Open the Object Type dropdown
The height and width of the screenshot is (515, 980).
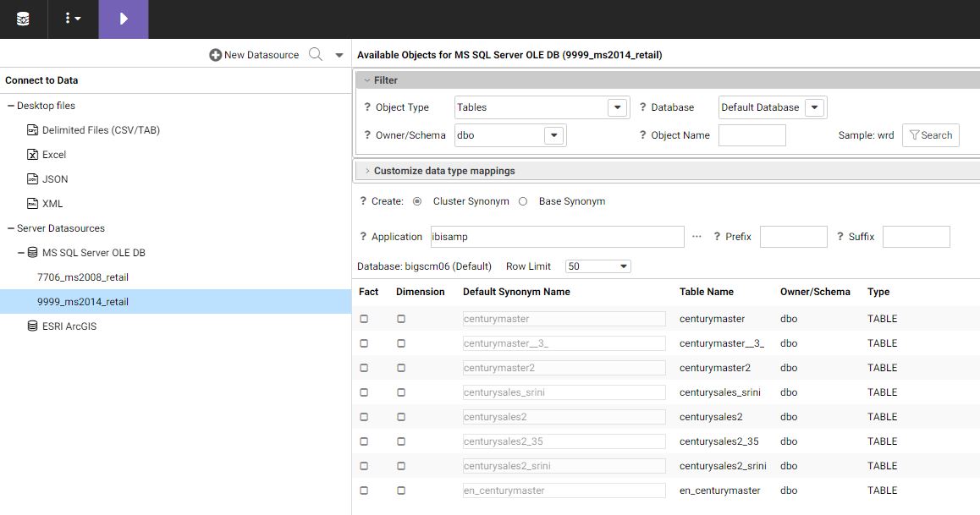[x=618, y=107]
